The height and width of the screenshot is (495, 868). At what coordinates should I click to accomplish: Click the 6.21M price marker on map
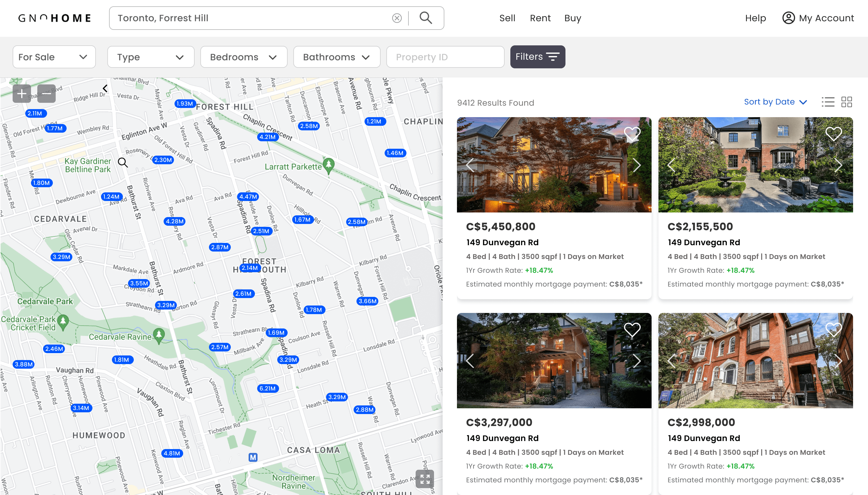(x=268, y=388)
